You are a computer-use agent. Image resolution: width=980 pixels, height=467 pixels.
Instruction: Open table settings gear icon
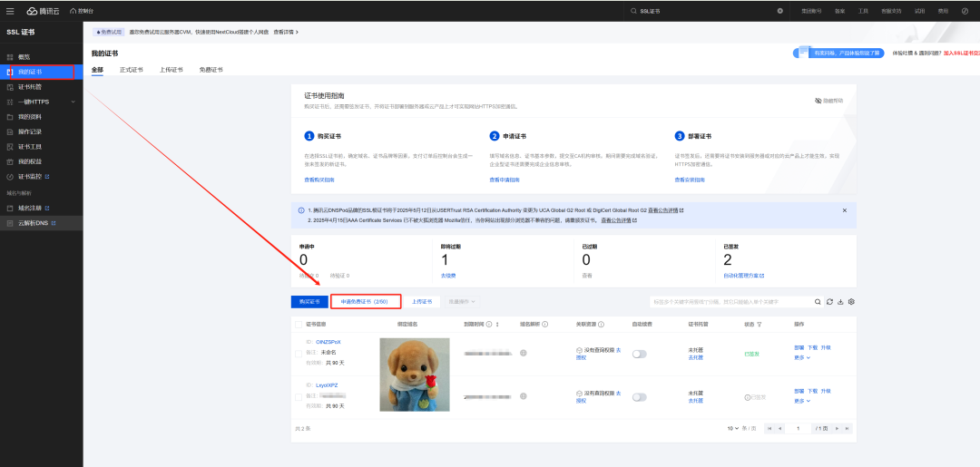[852, 301]
